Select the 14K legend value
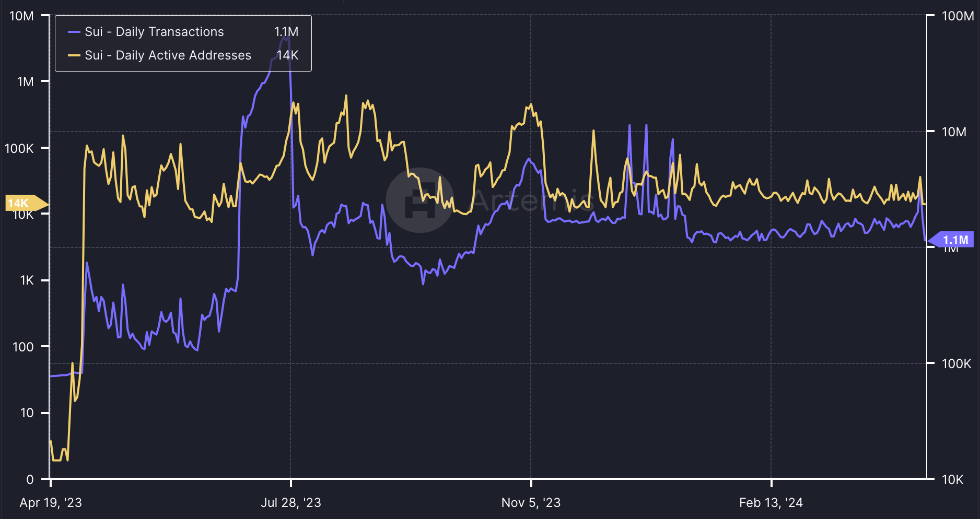The width and height of the screenshot is (980, 519). coord(287,55)
